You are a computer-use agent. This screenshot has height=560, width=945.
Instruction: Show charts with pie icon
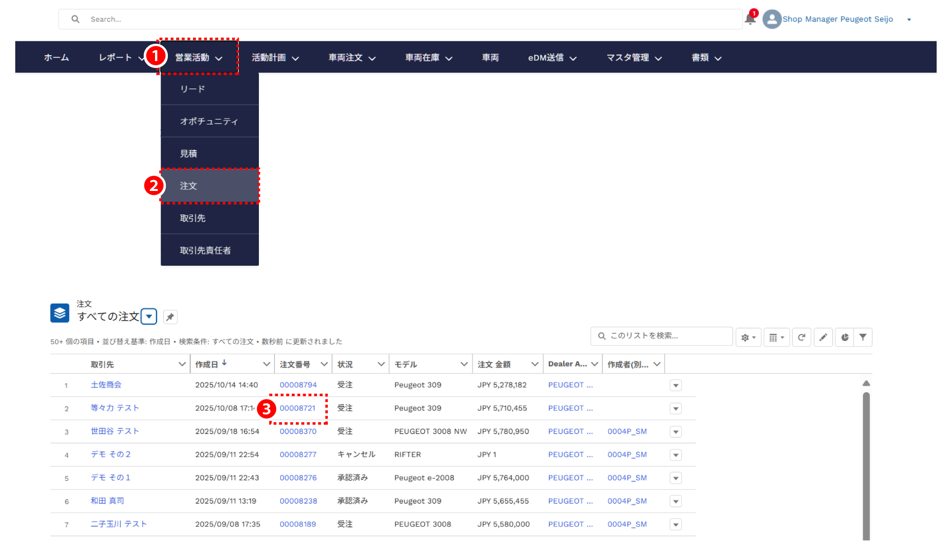click(845, 338)
